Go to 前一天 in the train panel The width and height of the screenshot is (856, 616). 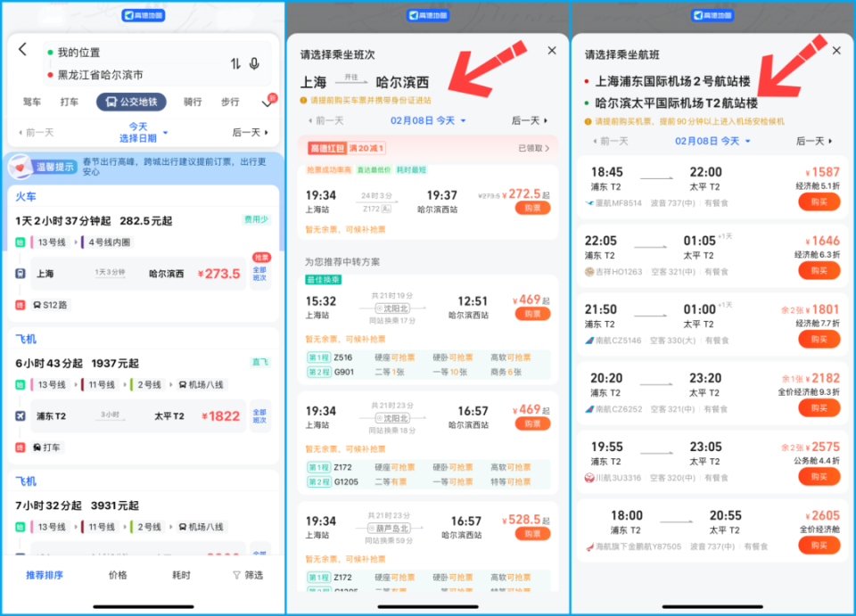[x=326, y=120]
